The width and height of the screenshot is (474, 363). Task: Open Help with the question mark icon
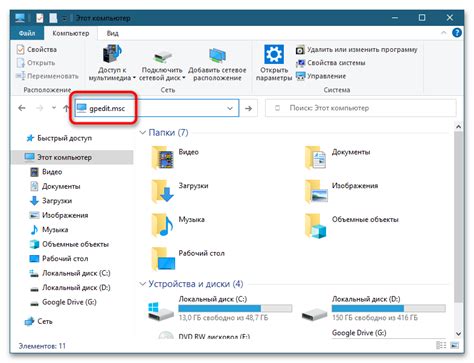tap(457, 33)
